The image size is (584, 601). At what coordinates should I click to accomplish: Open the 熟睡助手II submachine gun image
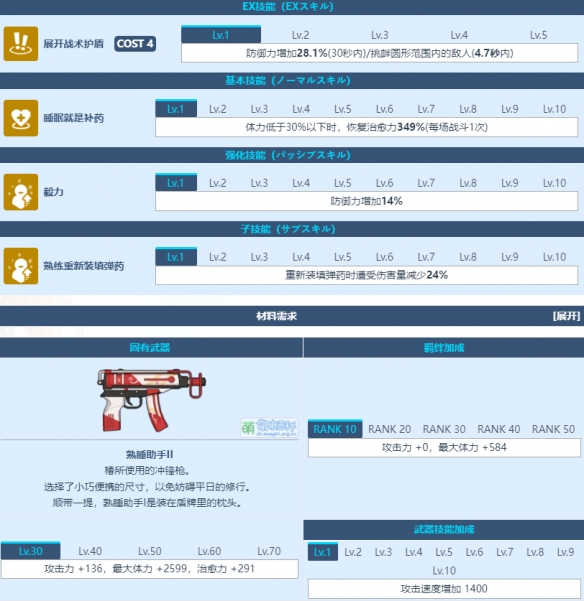(x=151, y=400)
